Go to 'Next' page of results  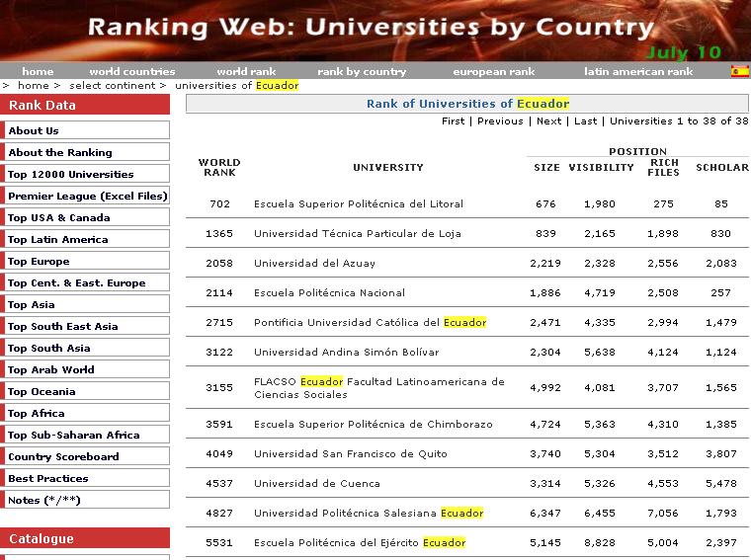[x=548, y=121]
